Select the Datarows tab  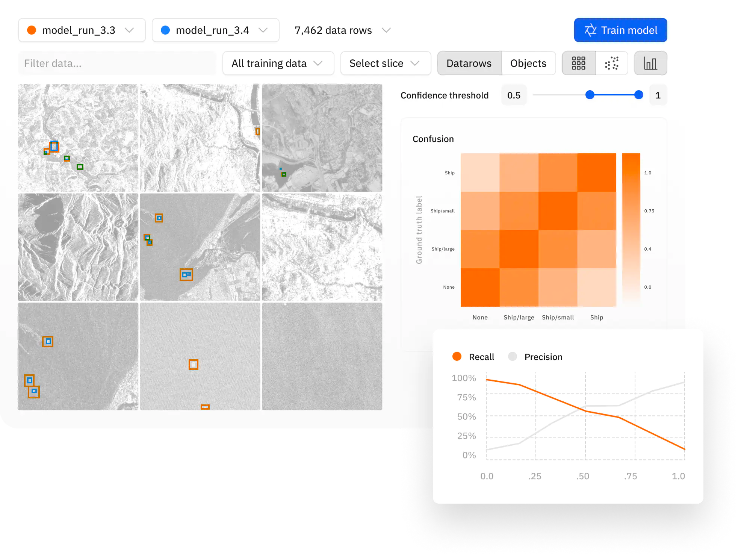click(469, 63)
